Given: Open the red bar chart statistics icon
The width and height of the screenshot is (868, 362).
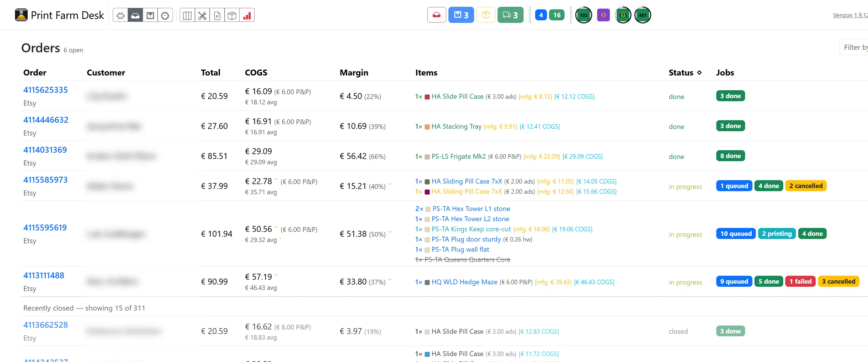Looking at the screenshot, I should point(247,16).
